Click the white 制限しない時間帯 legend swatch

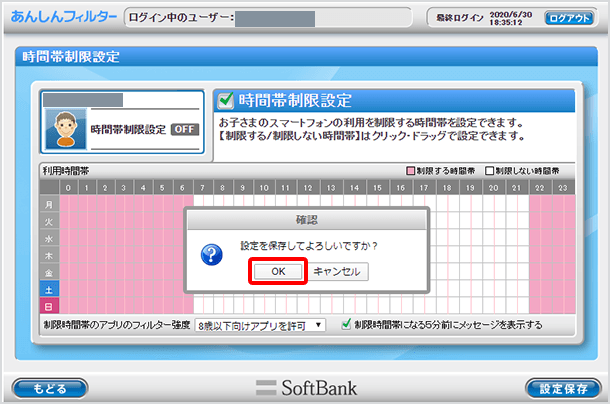(491, 171)
